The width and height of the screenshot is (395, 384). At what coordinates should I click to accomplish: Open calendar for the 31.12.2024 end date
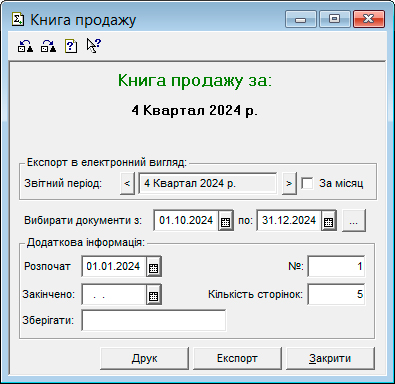click(x=329, y=221)
